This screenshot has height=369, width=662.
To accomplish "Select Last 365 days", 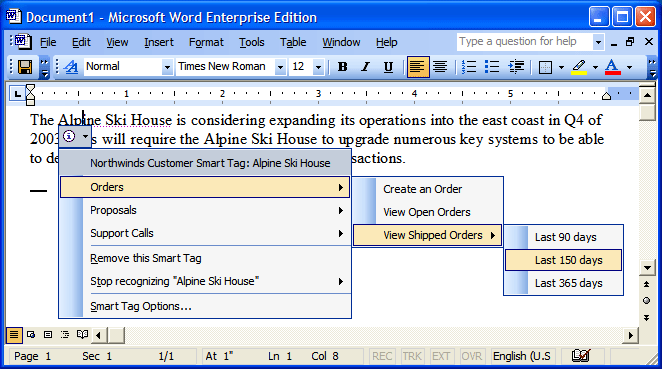I will click(x=564, y=283).
